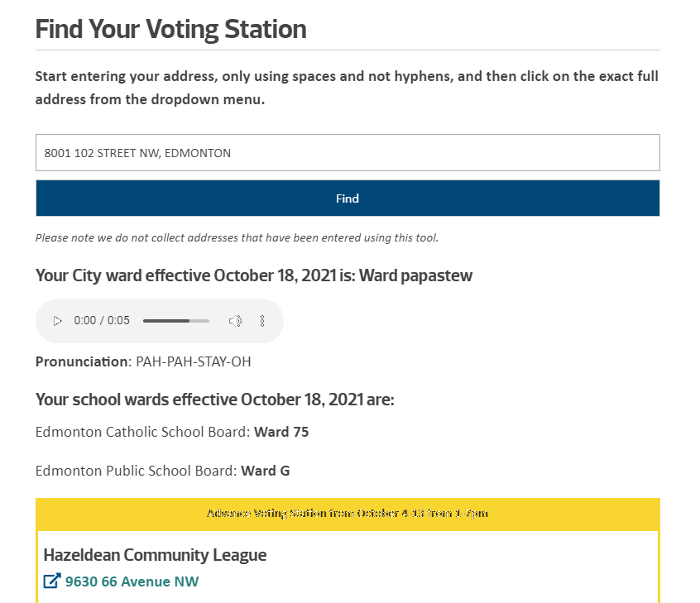
Task: Click the Find Your Voting Station title
Action: click(171, 30)
